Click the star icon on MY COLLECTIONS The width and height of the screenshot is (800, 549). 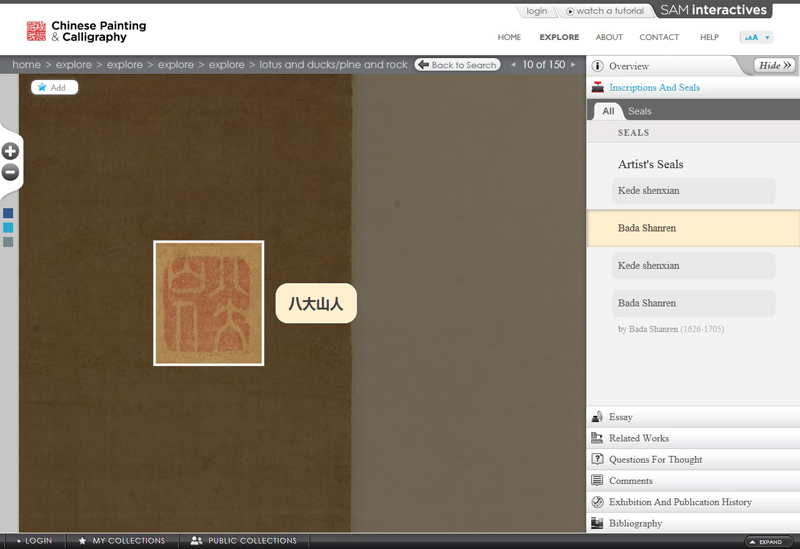pyautogui.click(x=82, y=540)
